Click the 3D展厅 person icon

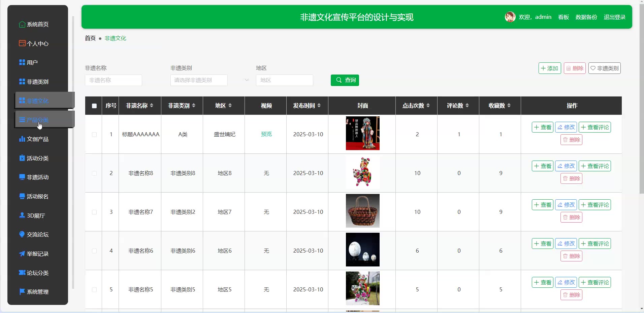pyautogui.click(x=22, y=215)
